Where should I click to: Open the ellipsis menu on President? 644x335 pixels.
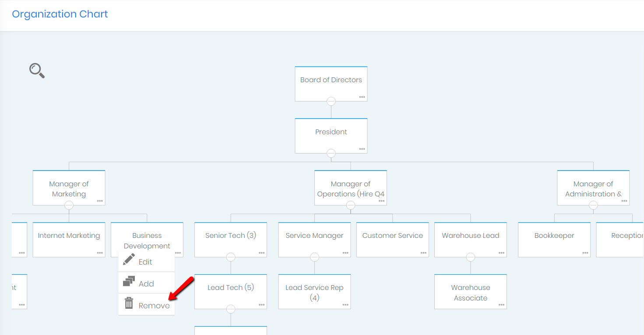click(362, 149)
